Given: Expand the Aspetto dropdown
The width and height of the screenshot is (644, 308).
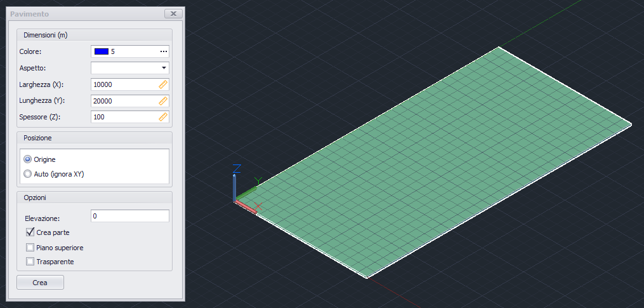Looking at the screenshot, I should tap(164, 67).
